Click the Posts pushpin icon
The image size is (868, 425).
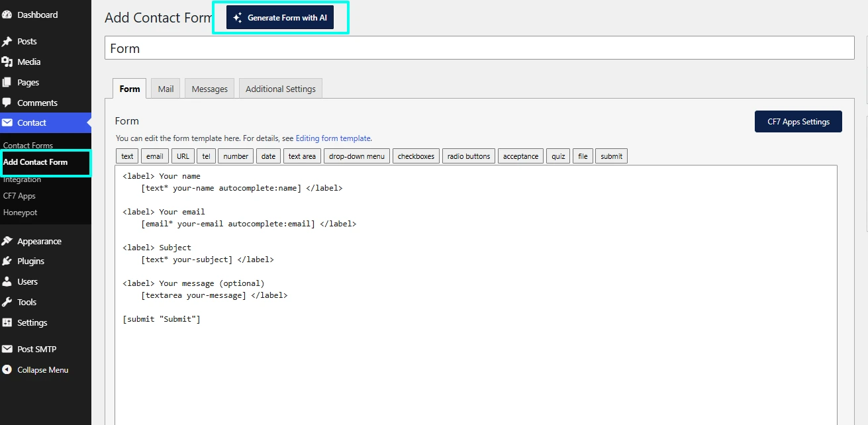(7, 41)
